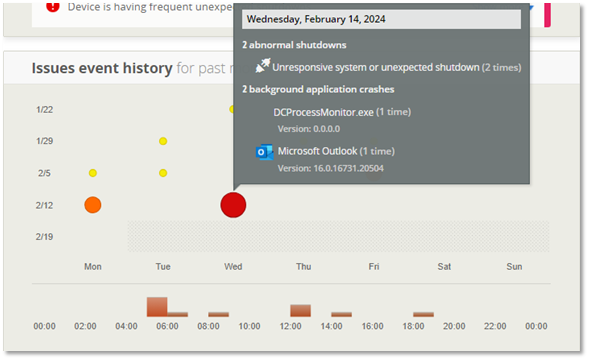Click the 'Sun' day label
Viewport: 589px width, 360px height.
tap(514, 266)
